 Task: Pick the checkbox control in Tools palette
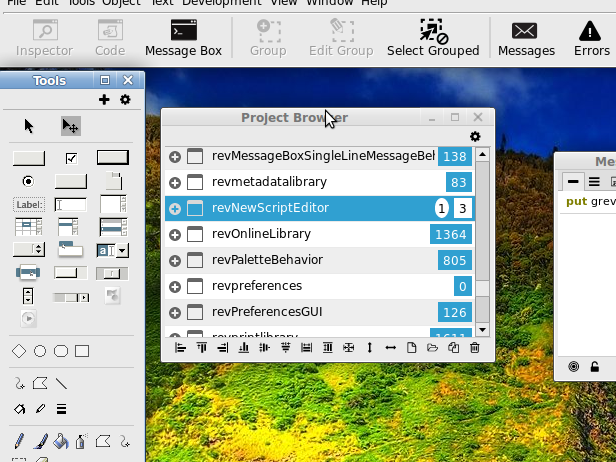[x=71, y=158]
